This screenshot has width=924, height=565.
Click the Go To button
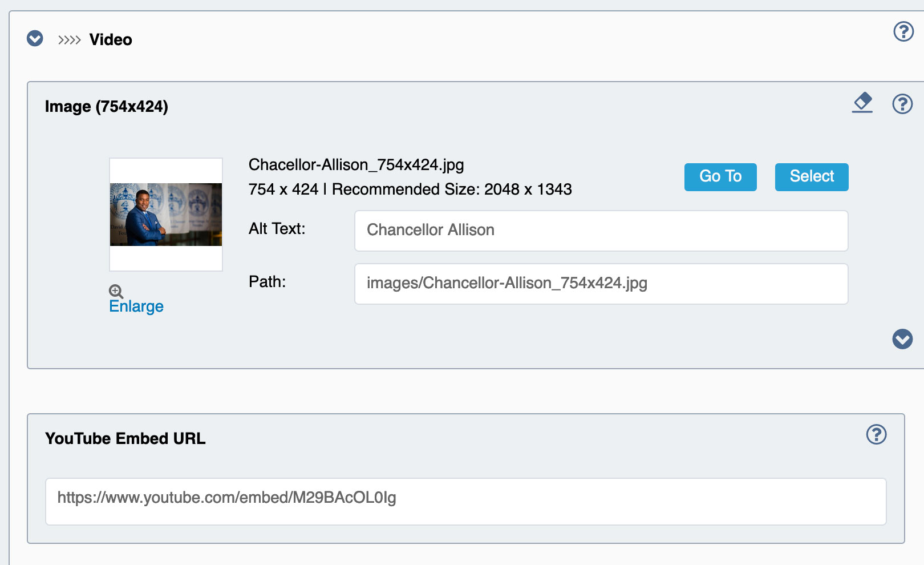(720, 177)
